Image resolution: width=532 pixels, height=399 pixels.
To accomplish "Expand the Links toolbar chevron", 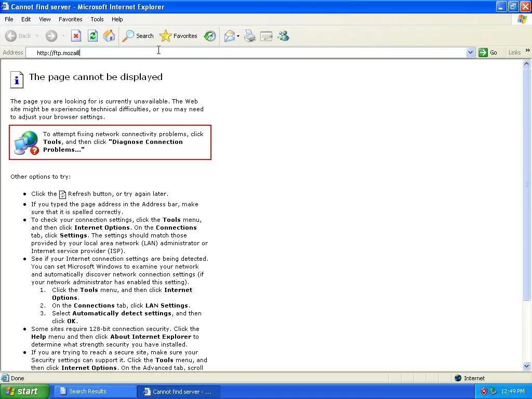I will pyautogui.click(x=528, y=50).
